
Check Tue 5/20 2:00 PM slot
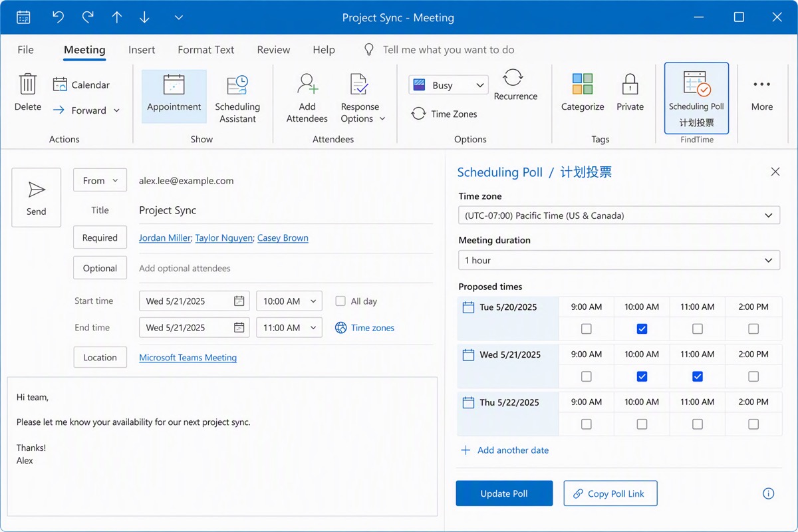coord(753,329)
